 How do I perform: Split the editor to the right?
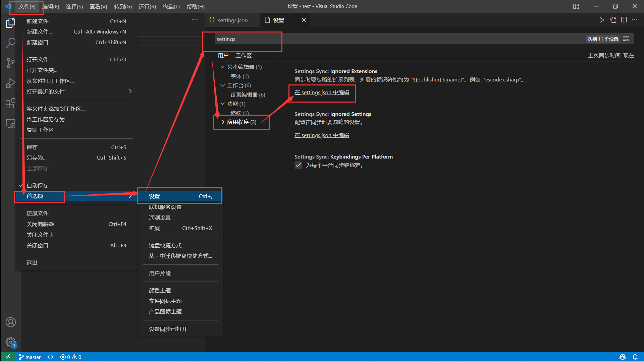click(624, 20)
